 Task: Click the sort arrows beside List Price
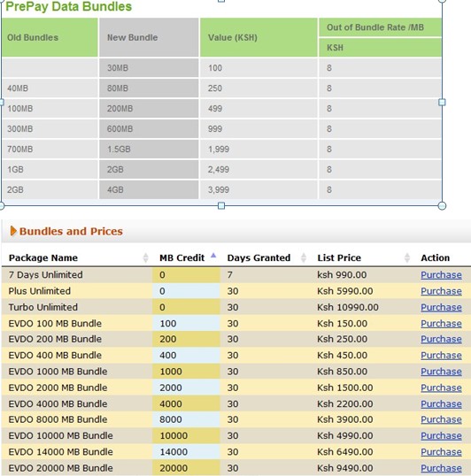[x=407, y=257]
